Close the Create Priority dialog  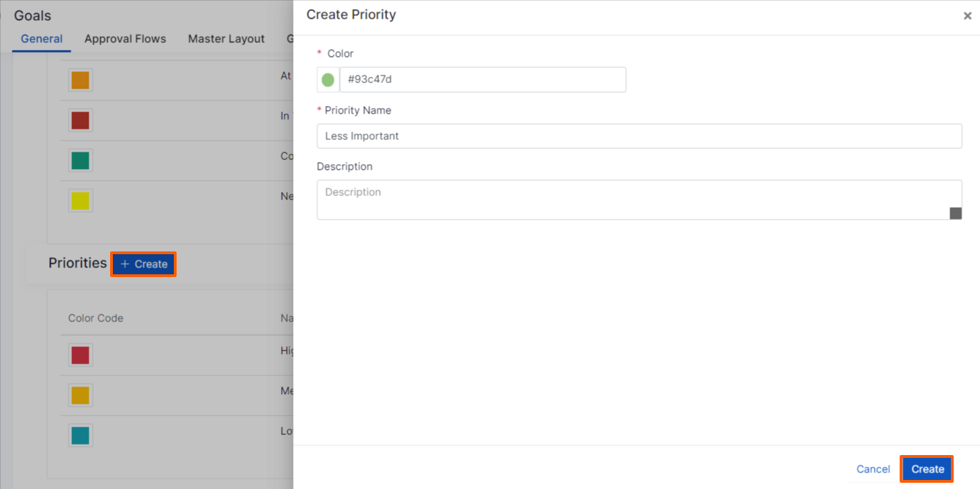coord(967,15)
